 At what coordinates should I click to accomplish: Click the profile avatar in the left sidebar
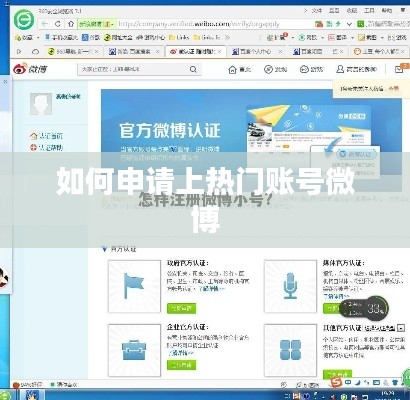click(x=41, y=104)
